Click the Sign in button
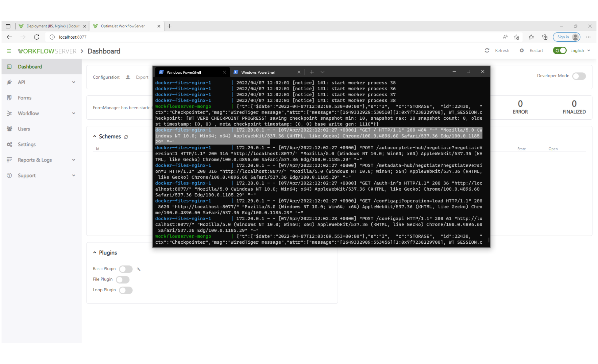Viewport: 598px width, 364px height. [566, 37]
